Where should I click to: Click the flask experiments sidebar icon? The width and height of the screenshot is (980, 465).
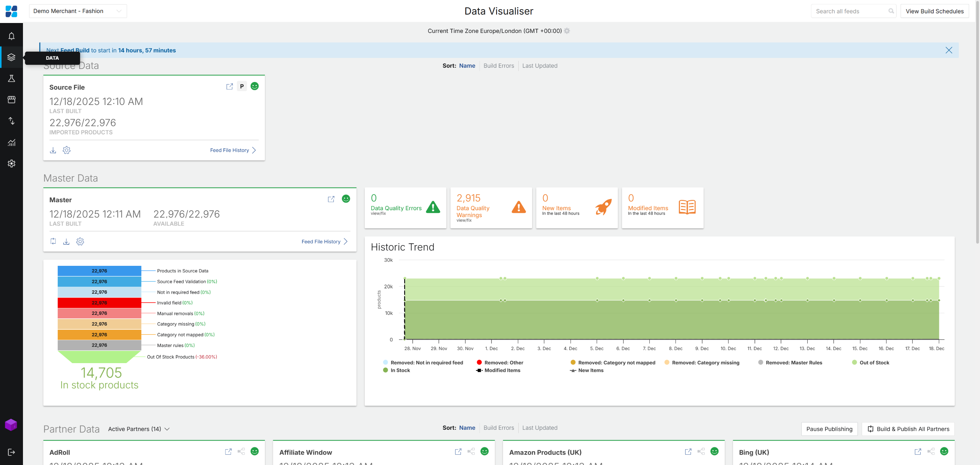(x=11, y=79)
